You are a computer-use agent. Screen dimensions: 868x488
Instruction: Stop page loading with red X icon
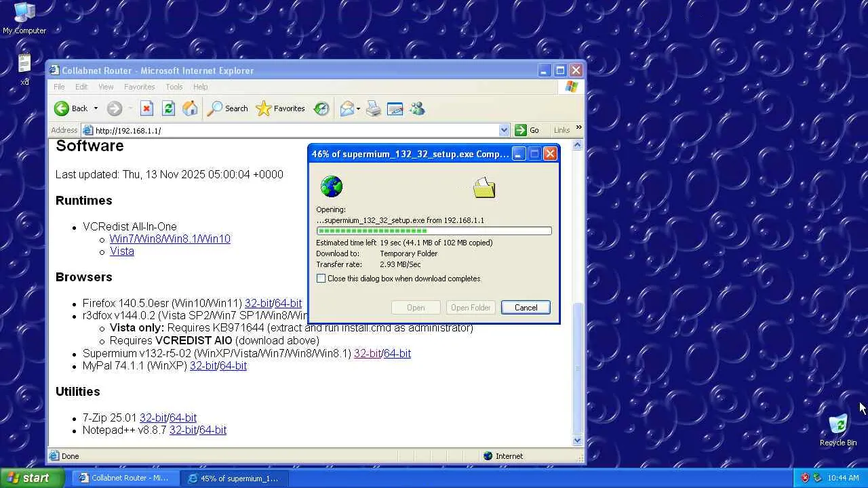tap(146, 108)
